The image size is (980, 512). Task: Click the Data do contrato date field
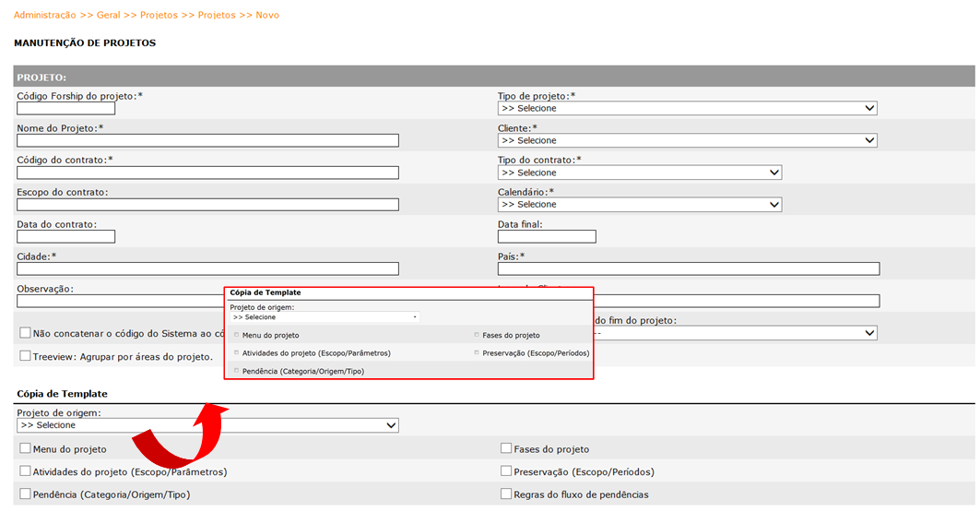(x=65, y=237)
